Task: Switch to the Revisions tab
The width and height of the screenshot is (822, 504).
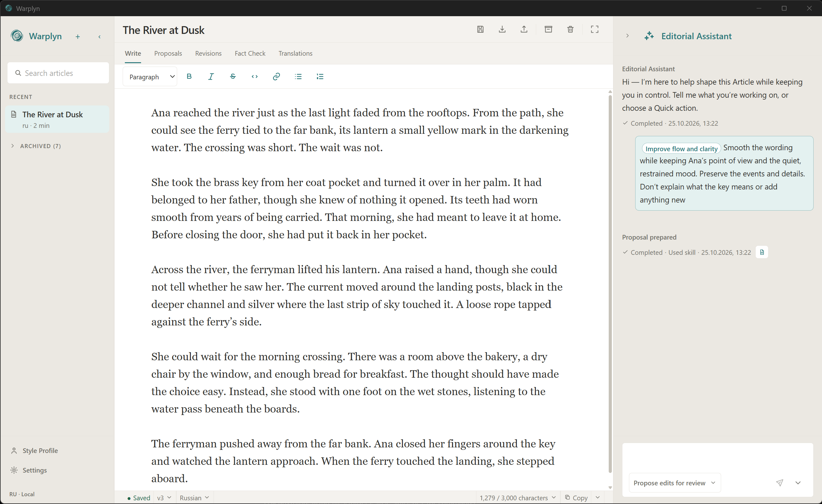Action: pos(208,53)
